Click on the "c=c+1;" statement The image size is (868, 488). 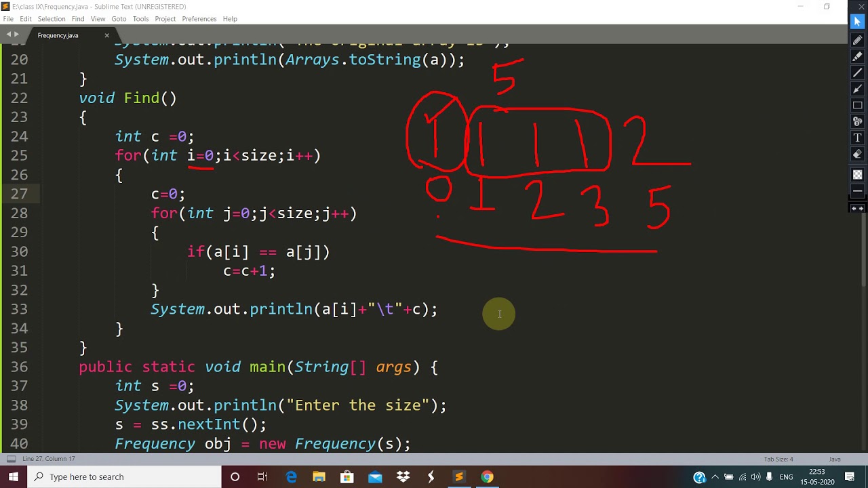point(249,271)
